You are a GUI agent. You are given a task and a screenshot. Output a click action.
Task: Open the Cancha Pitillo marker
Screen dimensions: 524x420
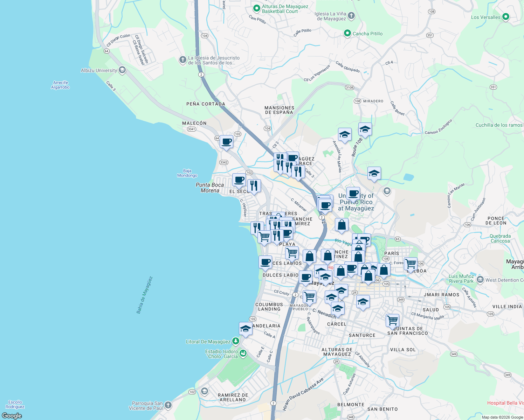point(347,33)
